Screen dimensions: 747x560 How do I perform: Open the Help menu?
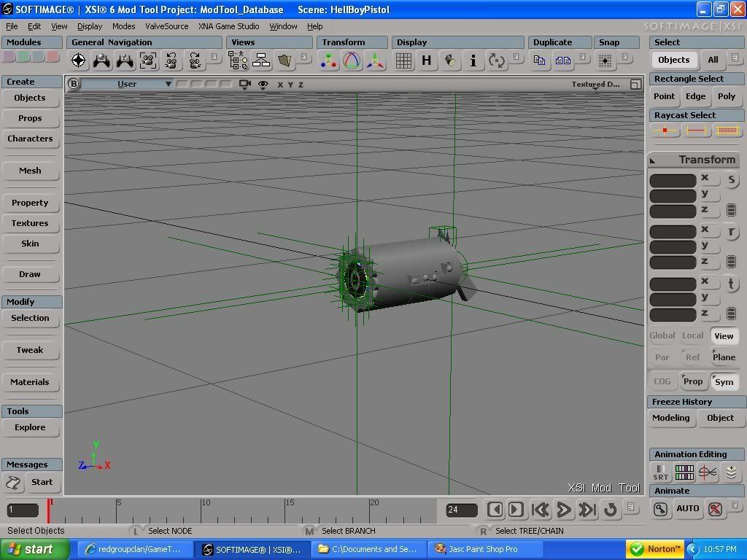pyautogui.click(x=314, y=26)
